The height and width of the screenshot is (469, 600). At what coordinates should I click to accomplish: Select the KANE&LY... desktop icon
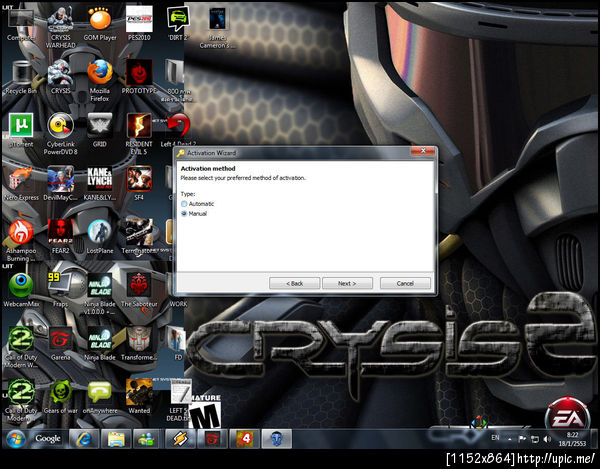(x=100, y=184)
